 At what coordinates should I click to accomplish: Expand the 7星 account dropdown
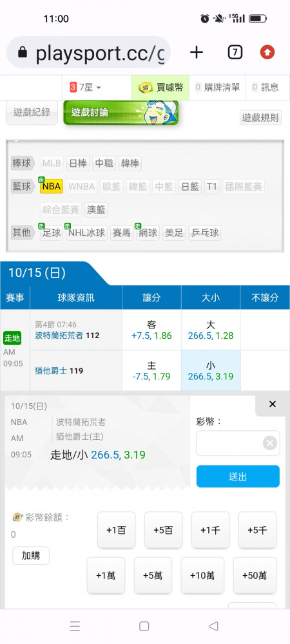tap(86, 88)
